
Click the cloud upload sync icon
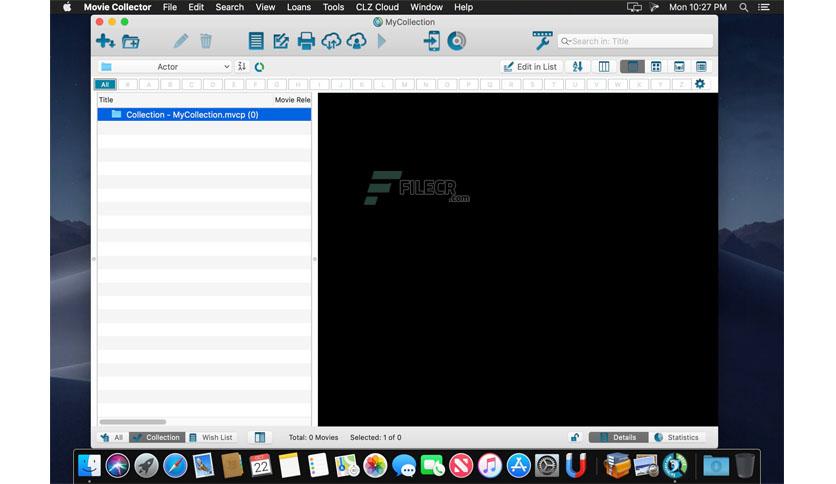pyautogui.click(x=331, y=41)
